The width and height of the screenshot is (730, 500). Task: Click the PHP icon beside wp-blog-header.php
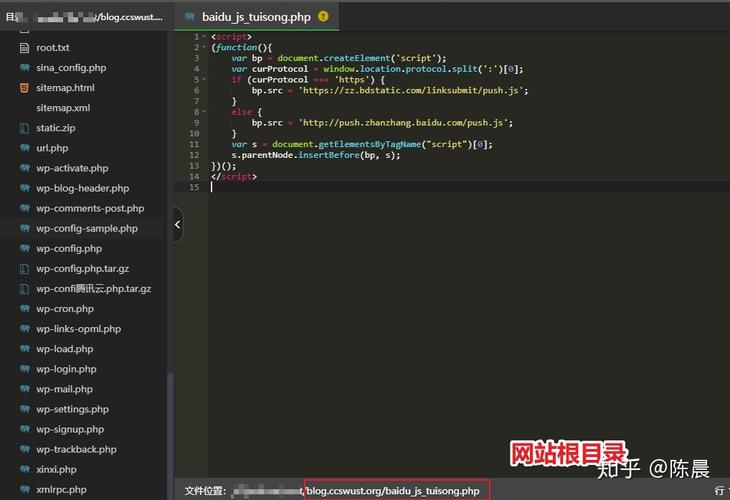click(x=25, y=188)
